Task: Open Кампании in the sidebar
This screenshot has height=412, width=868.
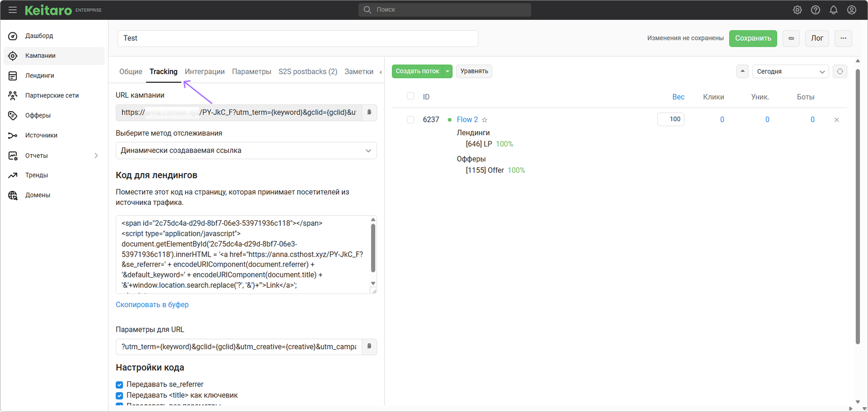Action: pyautogui.click(x=54, y=56)
